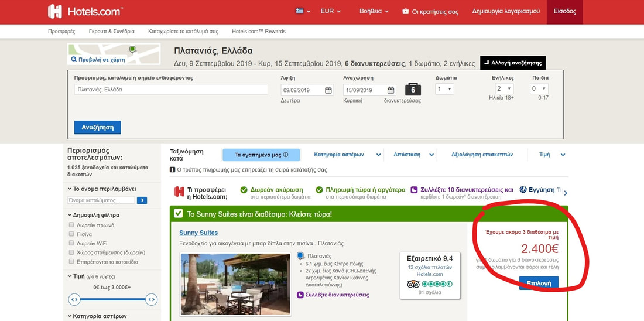
Task: Click the green check beside Δωρεάν ακύρωση
Action: 244,190
